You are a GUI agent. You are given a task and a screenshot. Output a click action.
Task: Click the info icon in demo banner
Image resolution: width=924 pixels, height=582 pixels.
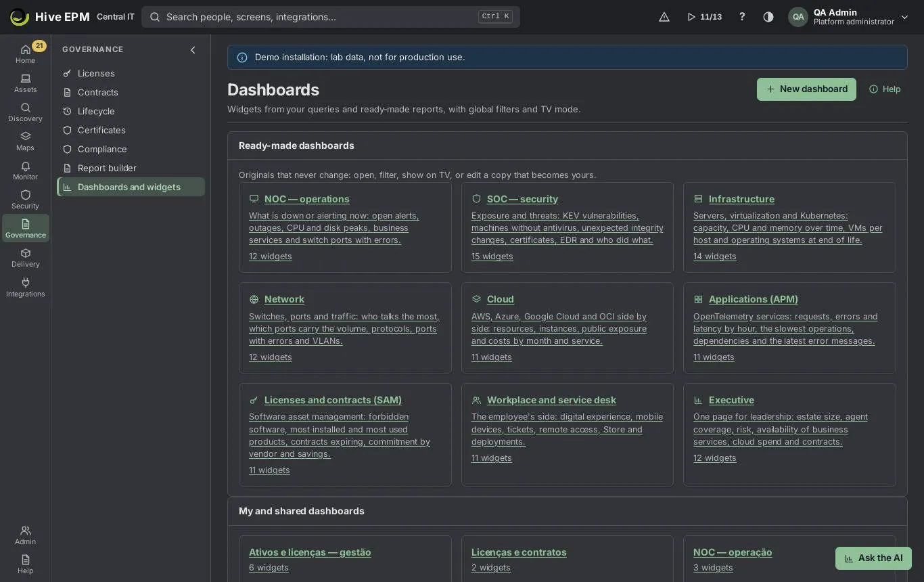tap(242, 58)
